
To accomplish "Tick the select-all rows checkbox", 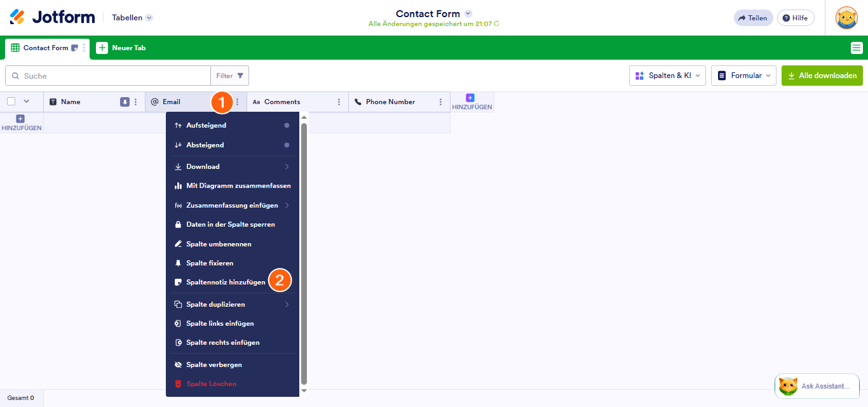I will click(x=11, y=102).
